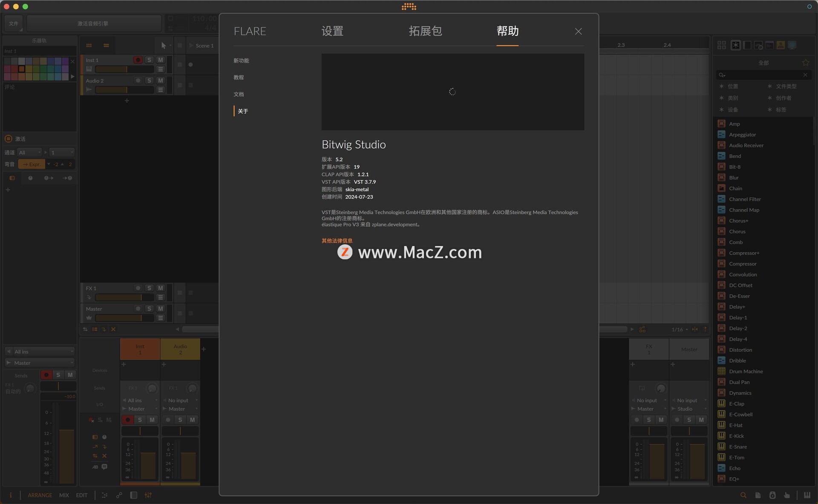The image size is (818, 504).
Task: Click the A/B crossfade section icon
Action: (95, 467)
